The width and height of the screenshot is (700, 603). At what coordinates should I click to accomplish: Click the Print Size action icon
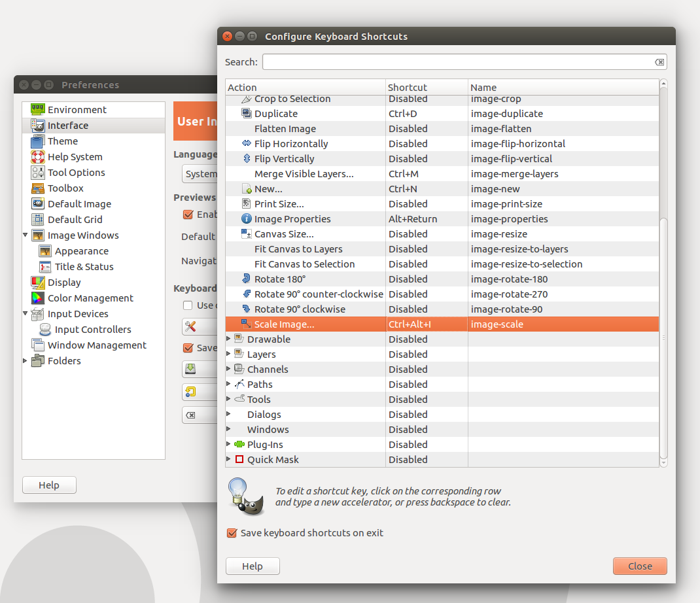[247, 203]
